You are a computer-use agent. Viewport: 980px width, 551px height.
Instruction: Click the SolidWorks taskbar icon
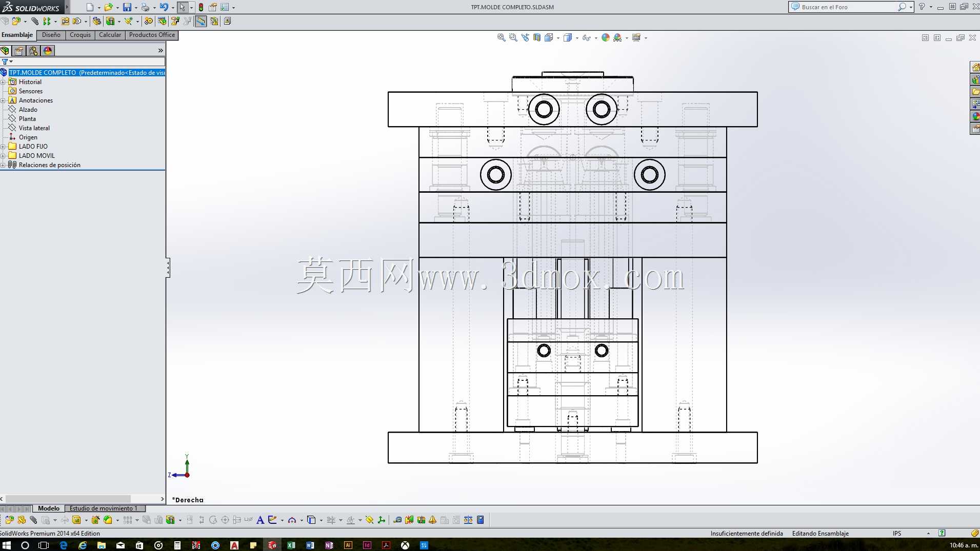272,545
